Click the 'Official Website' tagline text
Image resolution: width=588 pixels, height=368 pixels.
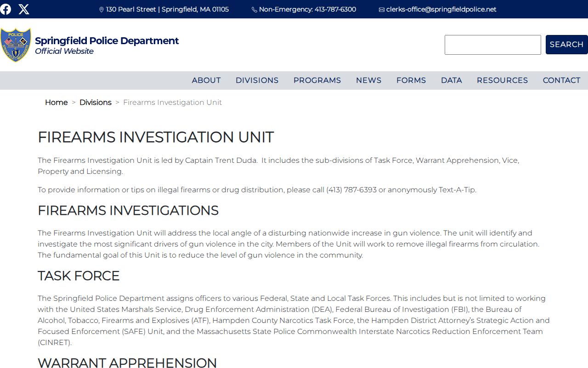tap(64, 51)
